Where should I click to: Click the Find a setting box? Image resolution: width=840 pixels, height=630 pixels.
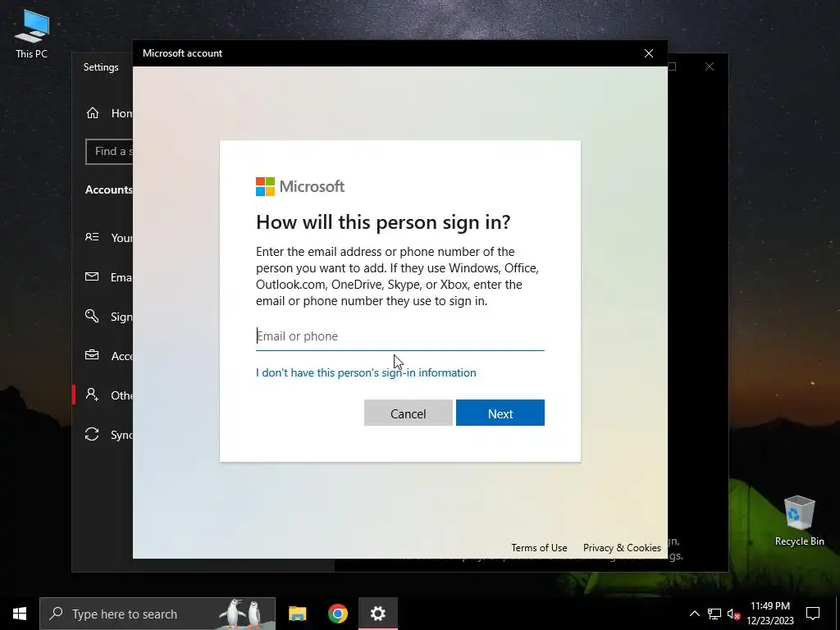click(x=109, y=152)
